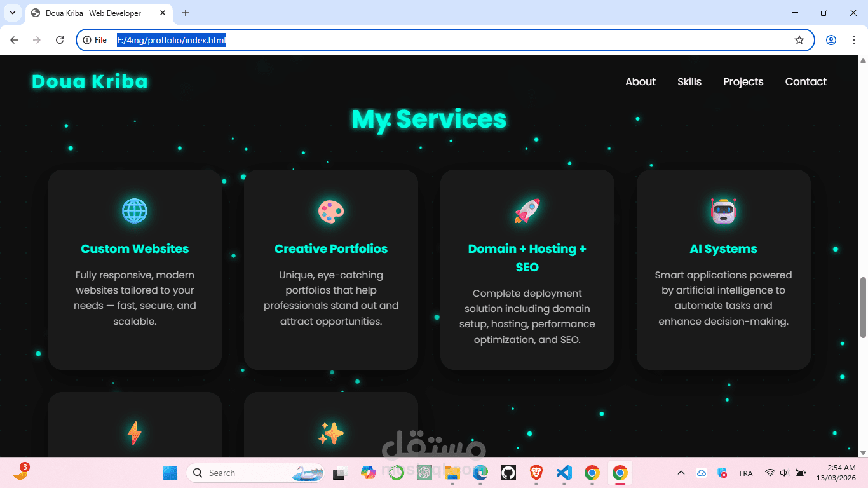Navigate to the Skills section
Image resolution: width=868 pixels, height=488 pixels.
pos(689,81)
